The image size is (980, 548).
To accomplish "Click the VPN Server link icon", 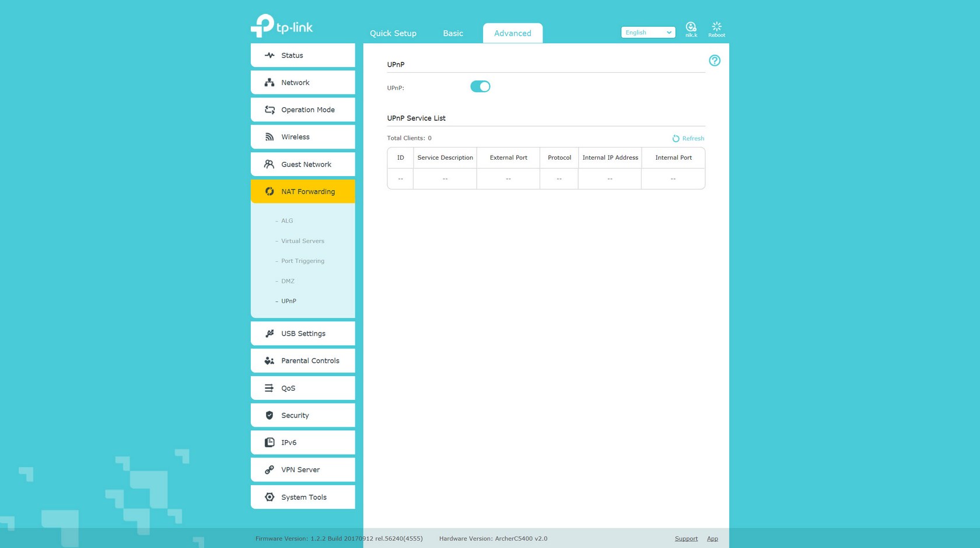I will [x=269, y=470].
